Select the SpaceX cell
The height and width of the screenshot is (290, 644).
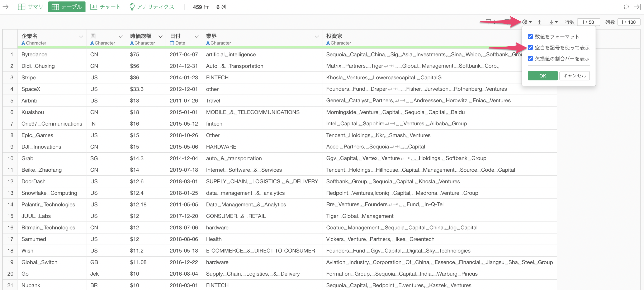coord(52,89)
